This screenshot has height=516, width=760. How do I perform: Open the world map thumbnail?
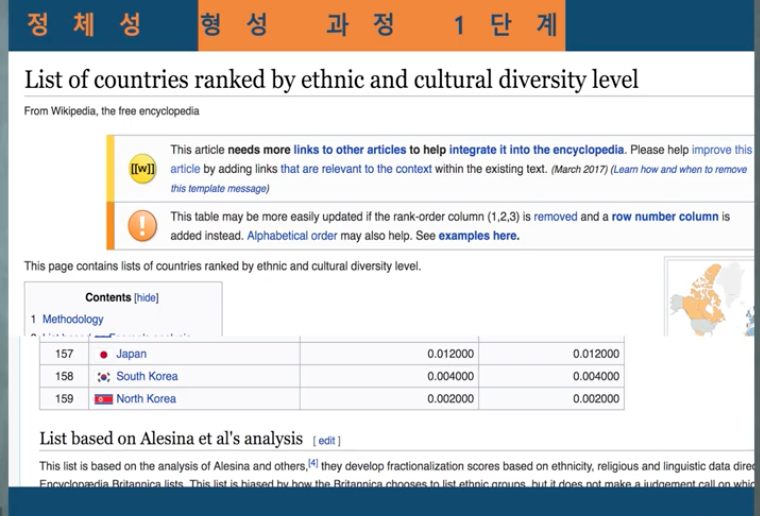coord(711,297)
